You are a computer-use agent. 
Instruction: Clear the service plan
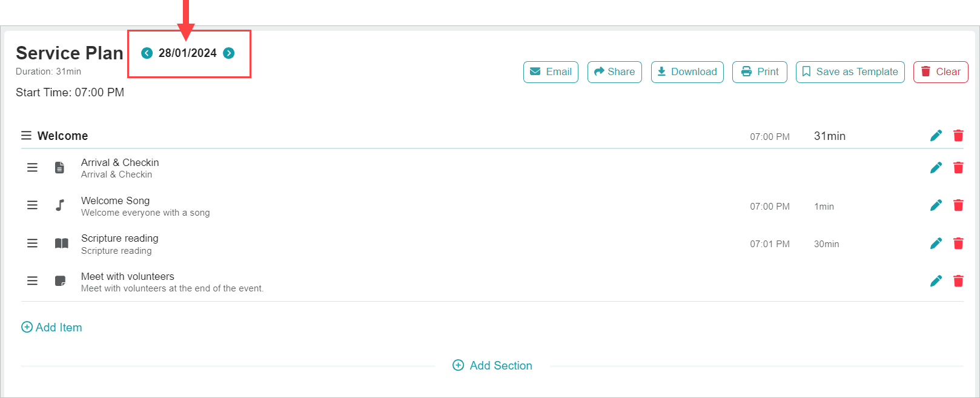(x=941, y=71)
